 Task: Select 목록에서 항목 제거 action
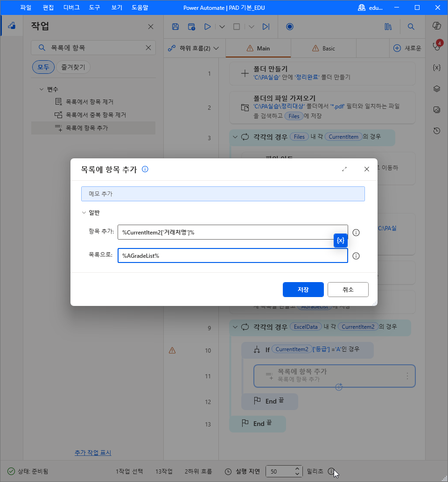coord(93,102)
